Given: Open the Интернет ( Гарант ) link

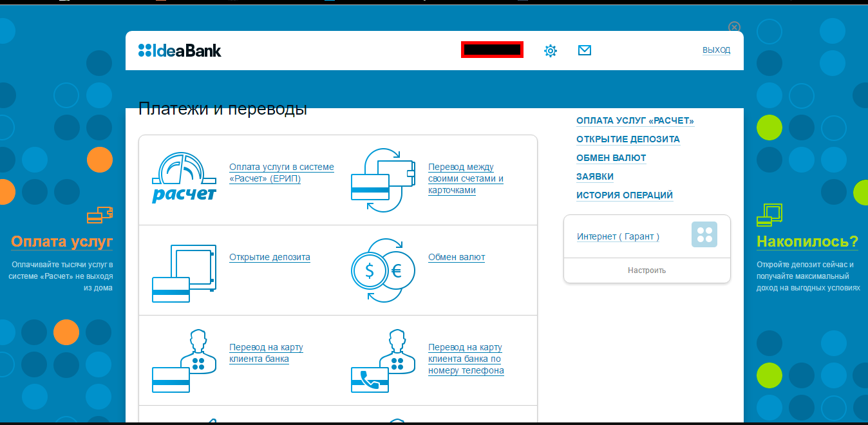Looking at the screenshot, I should coord(618,237).
